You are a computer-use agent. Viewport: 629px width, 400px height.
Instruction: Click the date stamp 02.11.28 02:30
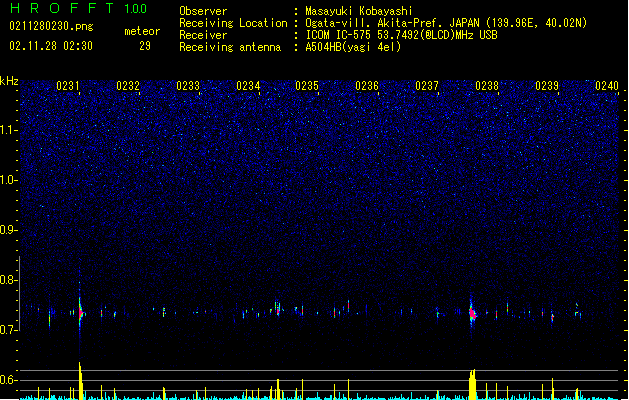51,46
